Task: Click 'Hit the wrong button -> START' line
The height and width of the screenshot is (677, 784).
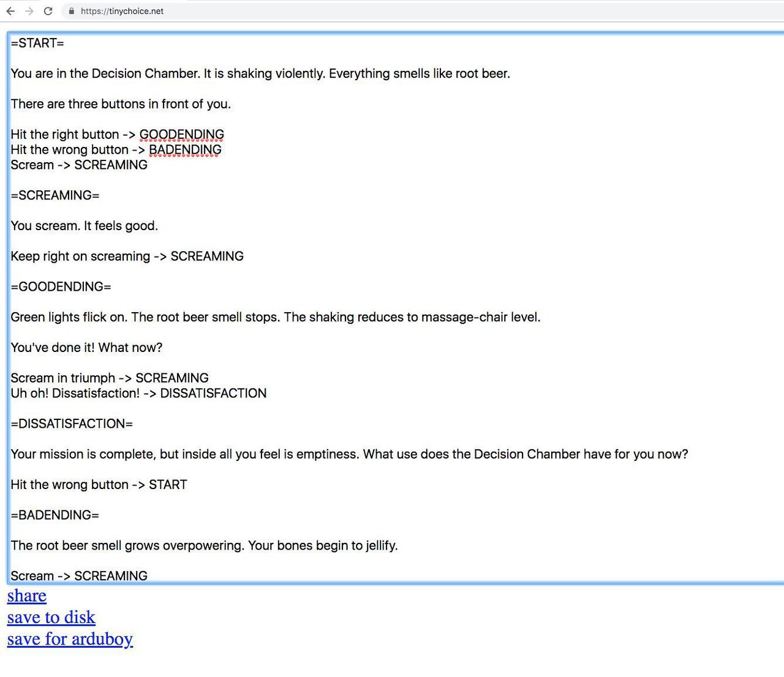Action: point(99,485)
